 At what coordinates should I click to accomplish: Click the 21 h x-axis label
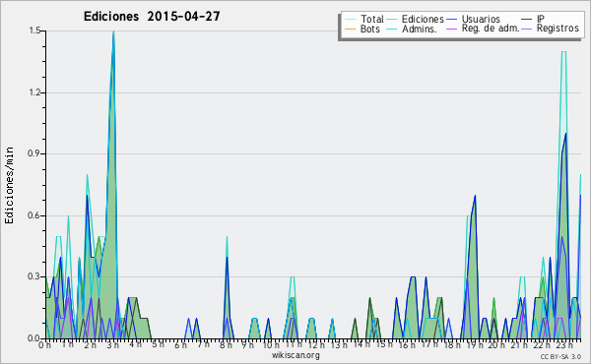tap(519, 344)
